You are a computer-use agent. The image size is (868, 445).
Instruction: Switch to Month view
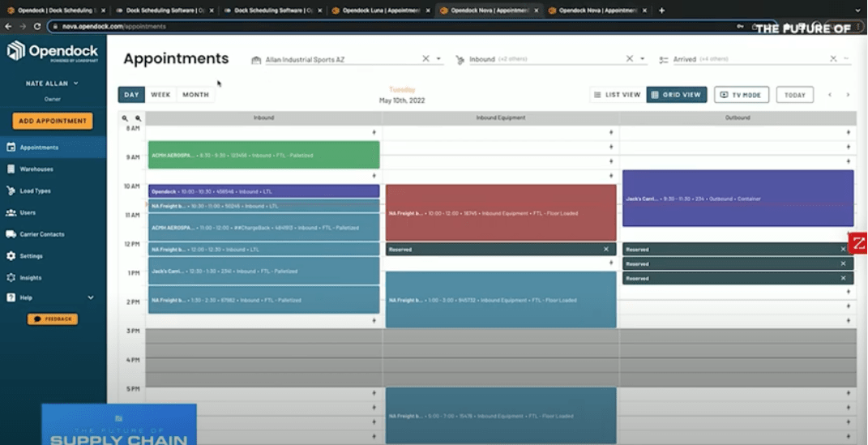[195, 95]
